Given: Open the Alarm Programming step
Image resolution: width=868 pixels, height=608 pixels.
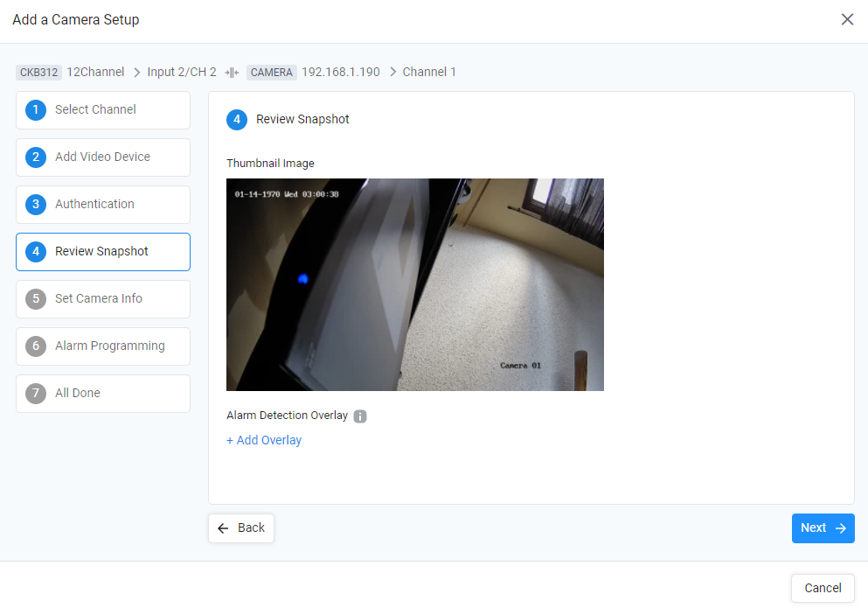Looking at the screenshot, I should point(103,346).
